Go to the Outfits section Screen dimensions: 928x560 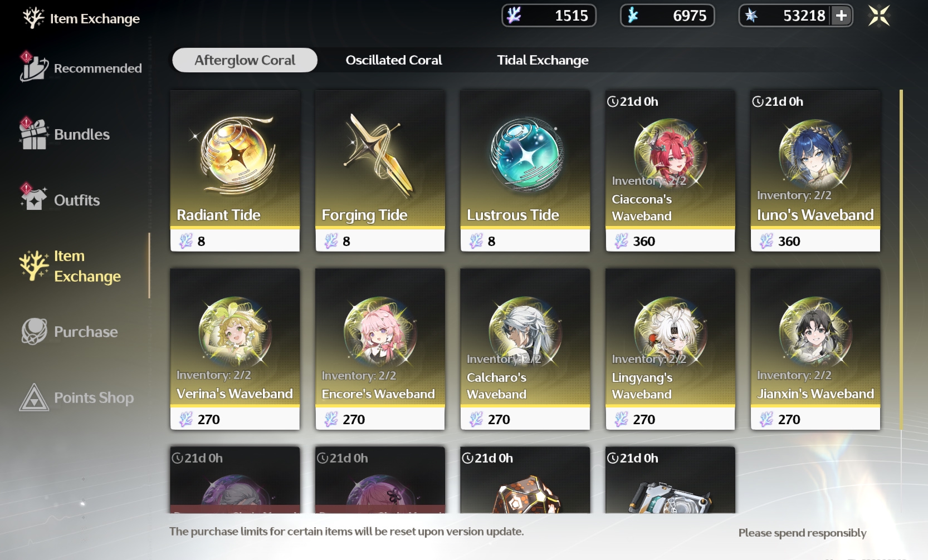(60, 199)
